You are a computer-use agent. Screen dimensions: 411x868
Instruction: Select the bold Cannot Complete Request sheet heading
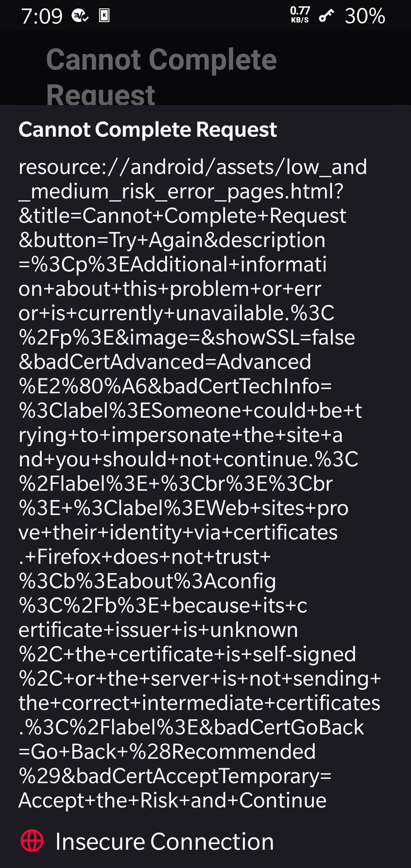point(148,129)
